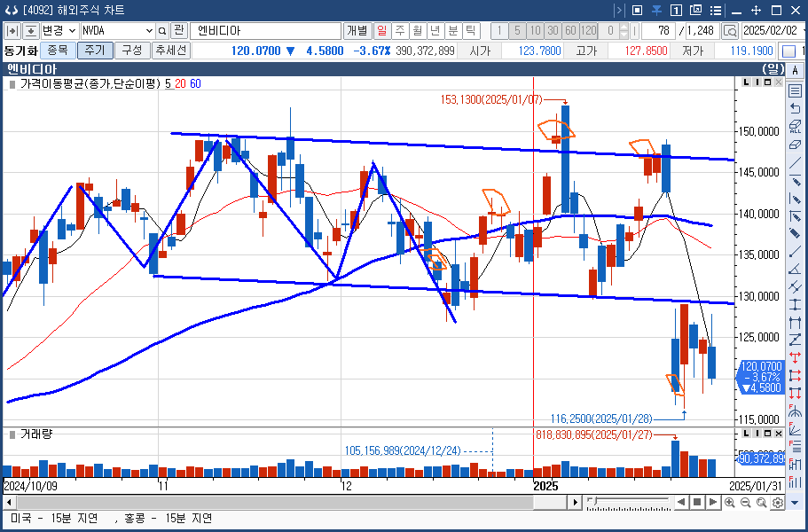Select the 종목 sync tab
This screenshot has height=532, width=808.
(x=58, y=51)
